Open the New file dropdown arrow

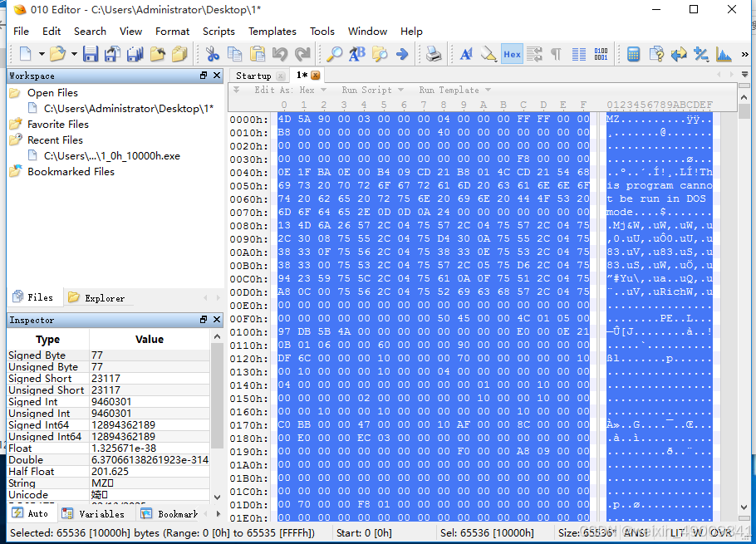click(42, 54)
